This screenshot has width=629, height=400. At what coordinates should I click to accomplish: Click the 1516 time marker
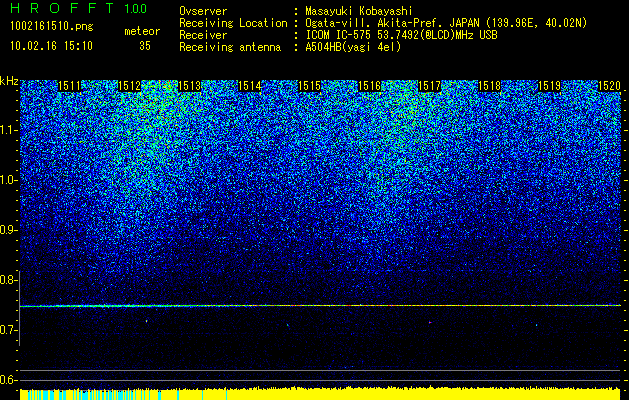click(x=369, y=86)
